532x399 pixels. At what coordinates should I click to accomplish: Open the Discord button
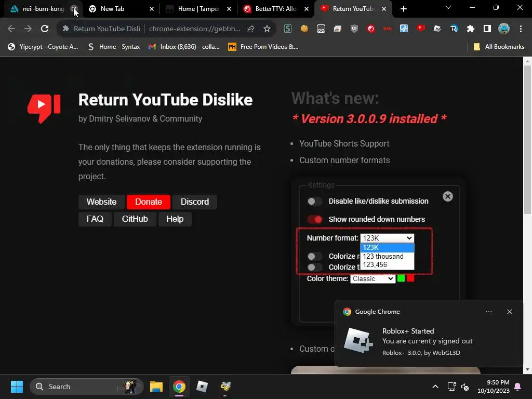pos(195,202)
